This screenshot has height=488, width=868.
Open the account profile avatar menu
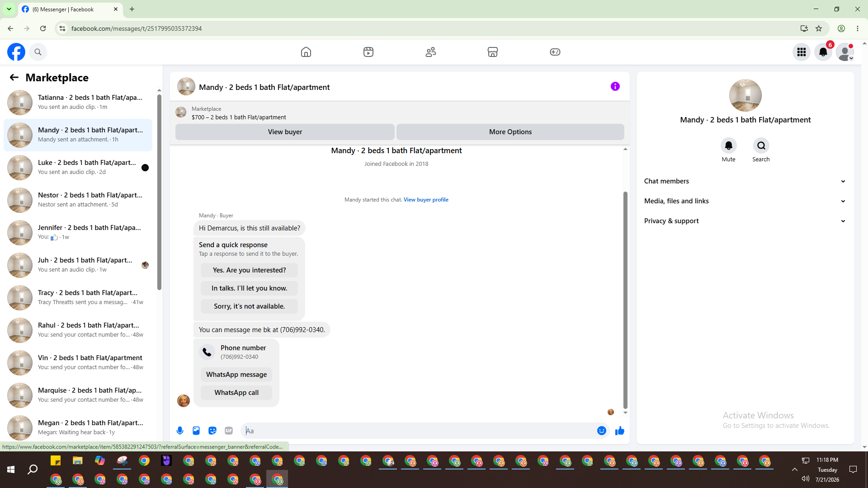tap(845, 52)
